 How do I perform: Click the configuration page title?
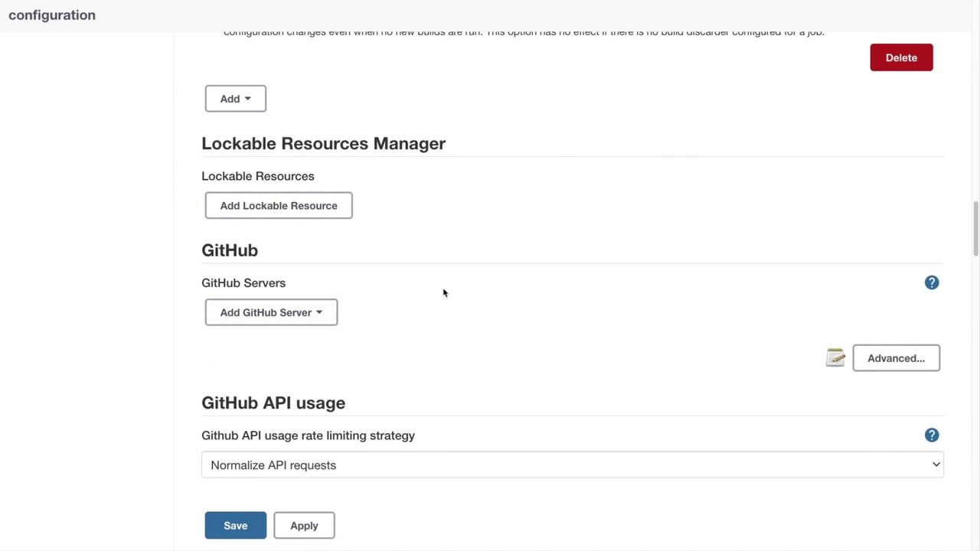coord(52,15)
